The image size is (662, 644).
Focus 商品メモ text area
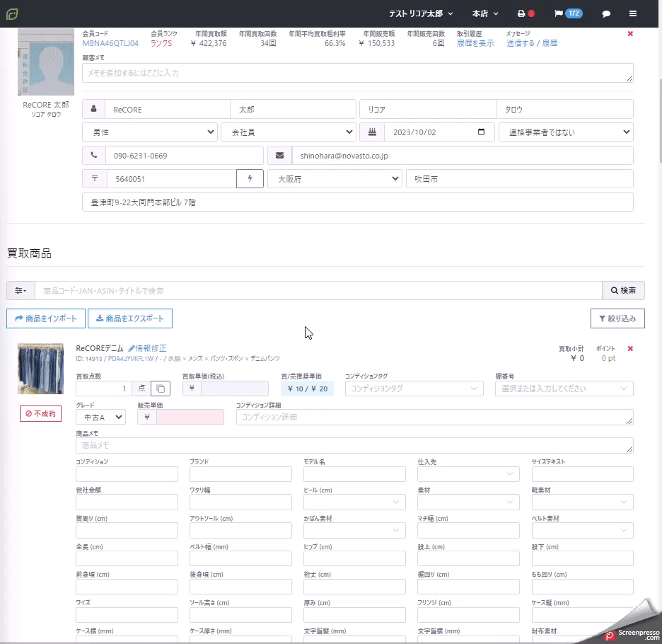354,445
